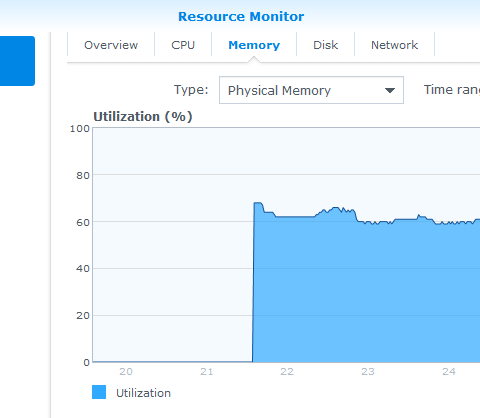Click the selected blue sidebar item
Image resolution: width=480 pixels, height=418 pixels.
(x=17, y=61)
